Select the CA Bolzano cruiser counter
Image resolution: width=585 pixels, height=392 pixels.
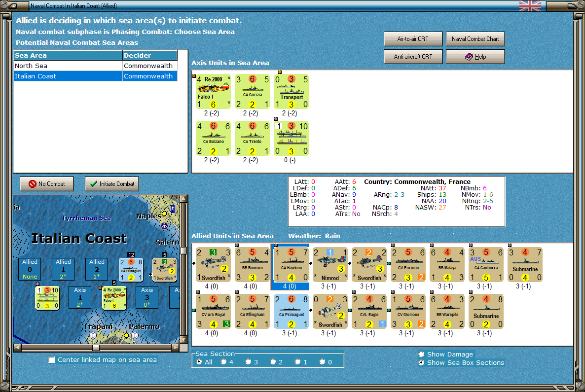pos(213,138)
